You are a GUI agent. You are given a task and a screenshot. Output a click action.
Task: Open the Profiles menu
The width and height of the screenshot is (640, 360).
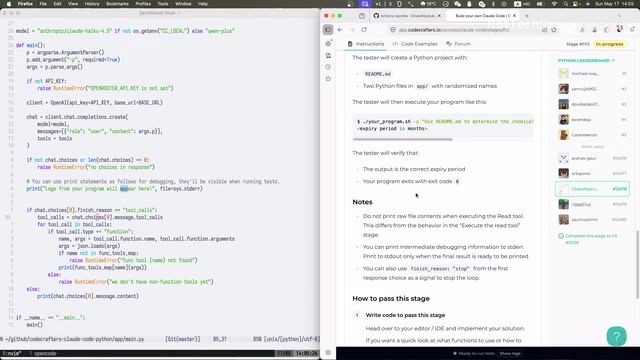click(x=143, y=4)
